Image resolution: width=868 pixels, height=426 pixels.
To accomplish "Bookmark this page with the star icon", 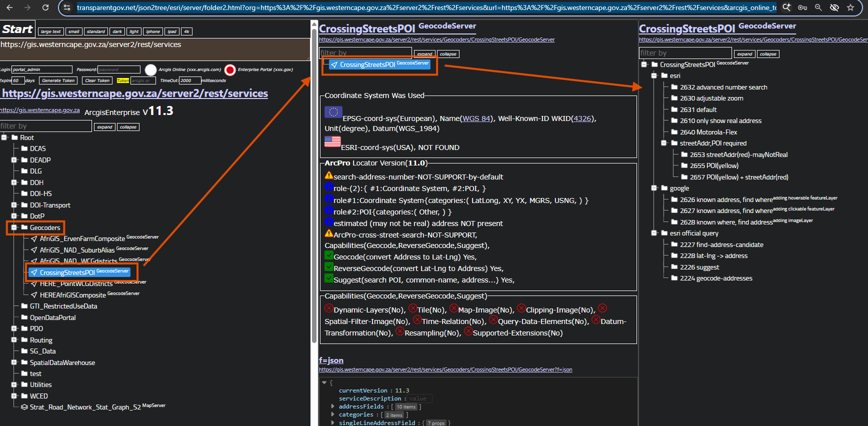I will [x=850, y=7].
